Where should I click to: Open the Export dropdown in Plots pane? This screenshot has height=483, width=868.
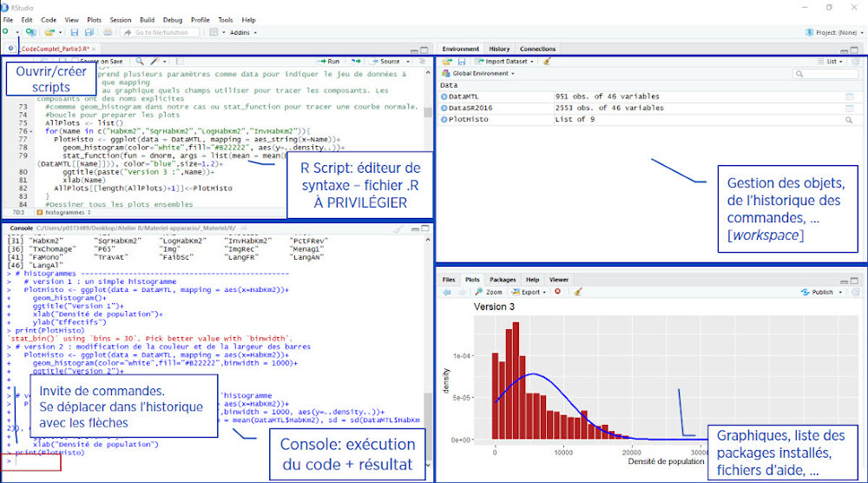pyautogui.click(x=529, y=292)
